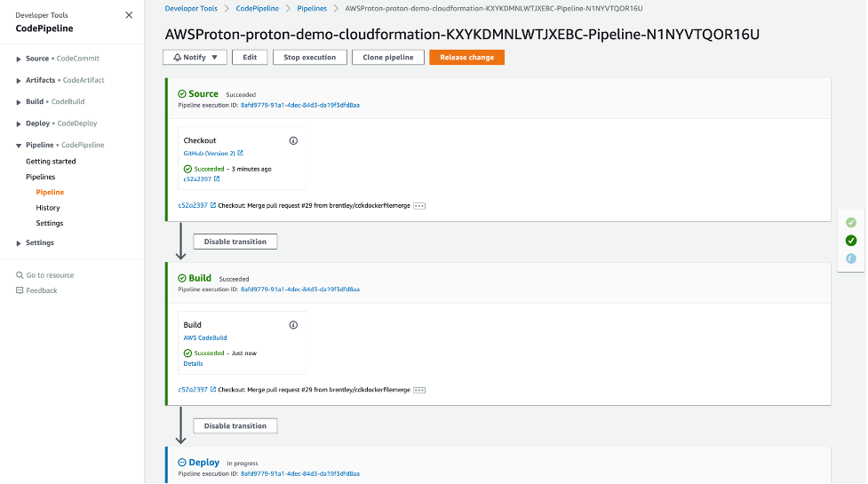The width and height of the screenshot is (868, 484).
Task: Click info icon on Build action
Action: coord(293,325)
